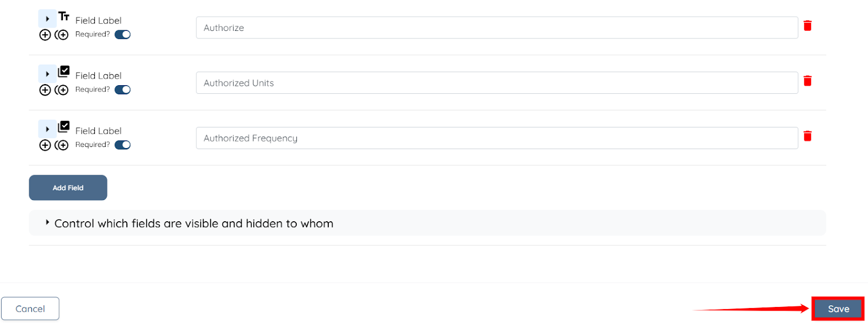Image resolution: width=868 pixels, height=327 pixels.
Task: Click the text type icon on Authorize row
Action: click(x=64, y=17)
